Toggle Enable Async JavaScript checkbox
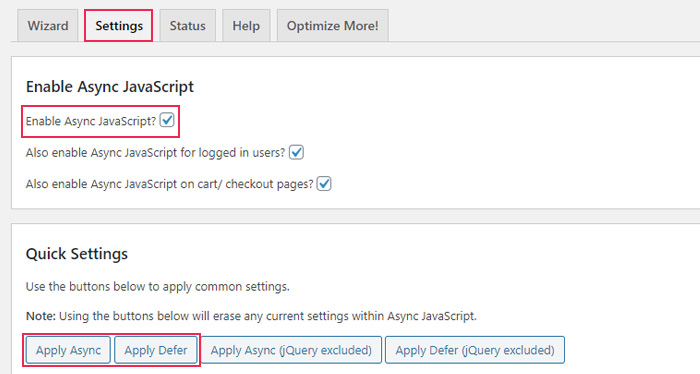This screenshot has height=374, width=700. [x=167, y=120]
